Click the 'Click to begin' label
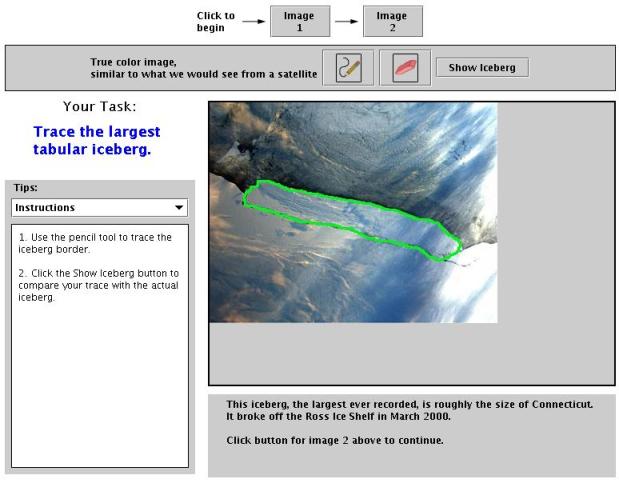Image resolution: width=619 pixels, height=483 pixels. click(x=216, y=21)
